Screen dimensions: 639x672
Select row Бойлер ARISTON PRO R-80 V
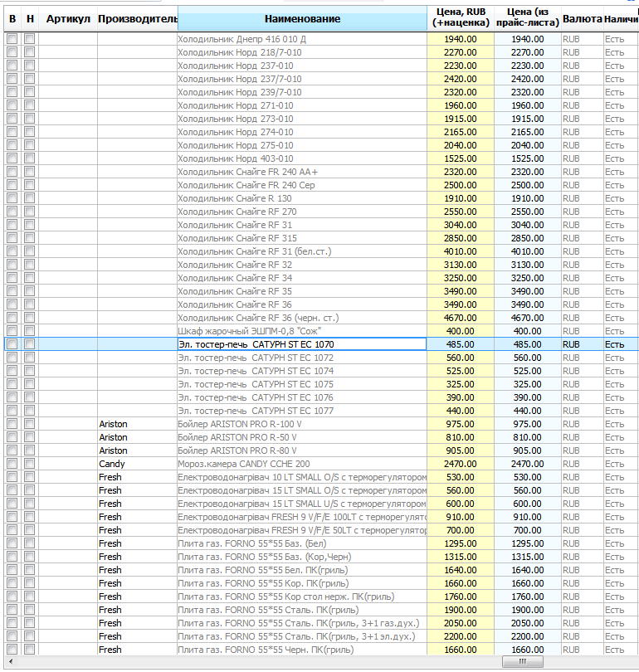(321, 450)
